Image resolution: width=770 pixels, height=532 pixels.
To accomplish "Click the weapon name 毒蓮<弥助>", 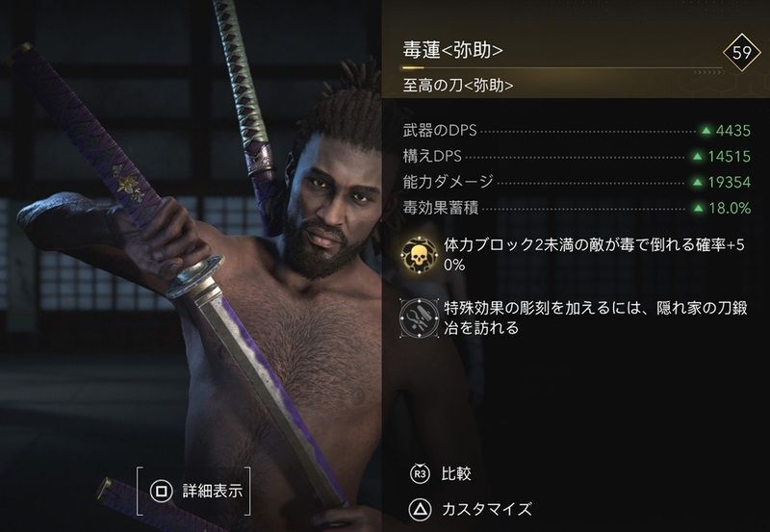I will [x=452, y=50].
